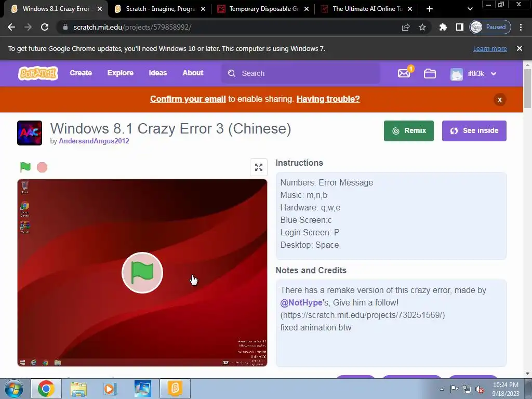The height and width of the screenshot is (399, 532).
Task: Click the address bar URL
Action: point(132,27)
